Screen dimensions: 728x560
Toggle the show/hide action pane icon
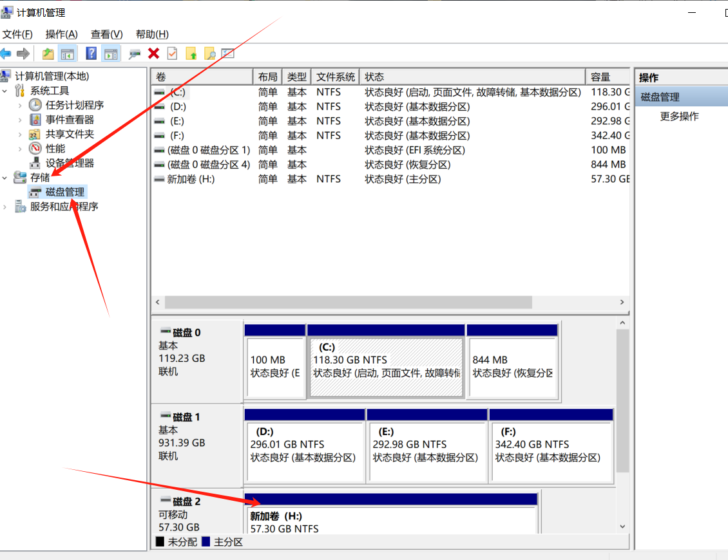(x=111, y=54)
